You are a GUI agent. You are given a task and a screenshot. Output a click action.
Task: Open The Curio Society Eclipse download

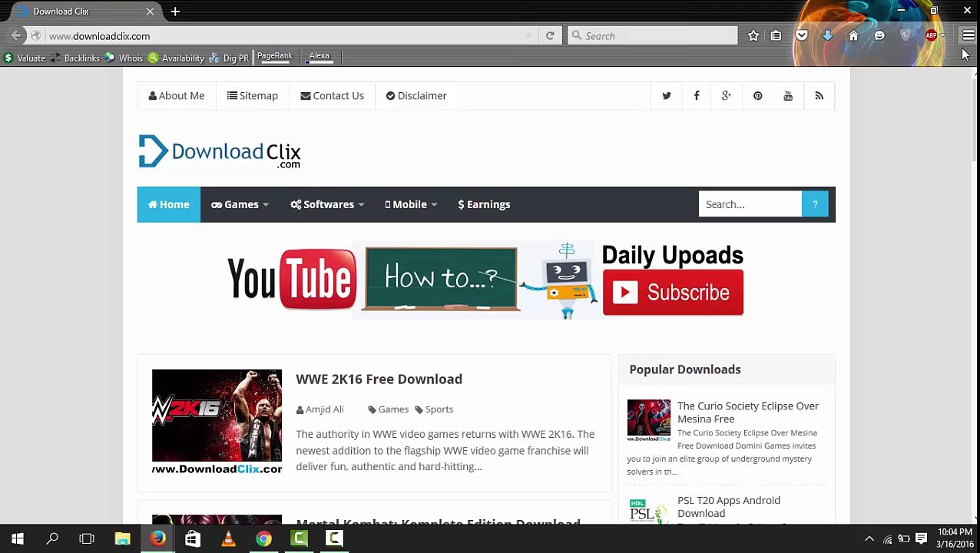(748, 412)
